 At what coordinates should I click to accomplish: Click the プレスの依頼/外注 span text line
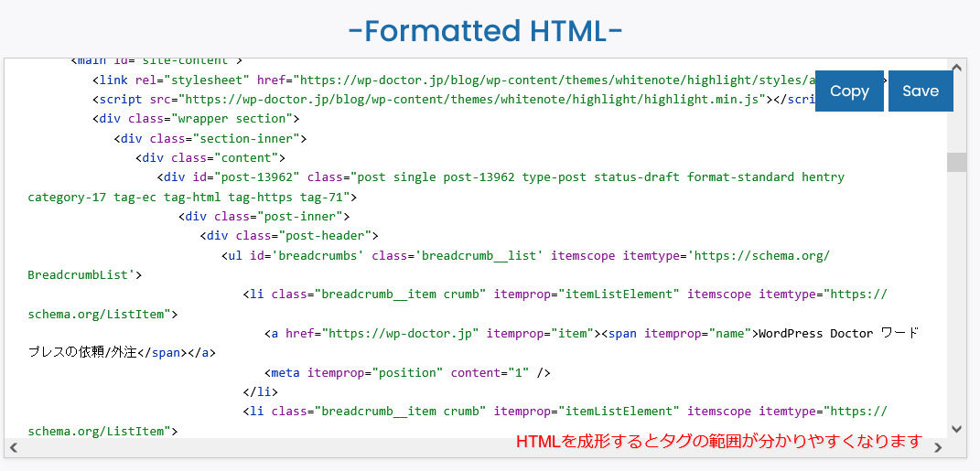[122, 353]
